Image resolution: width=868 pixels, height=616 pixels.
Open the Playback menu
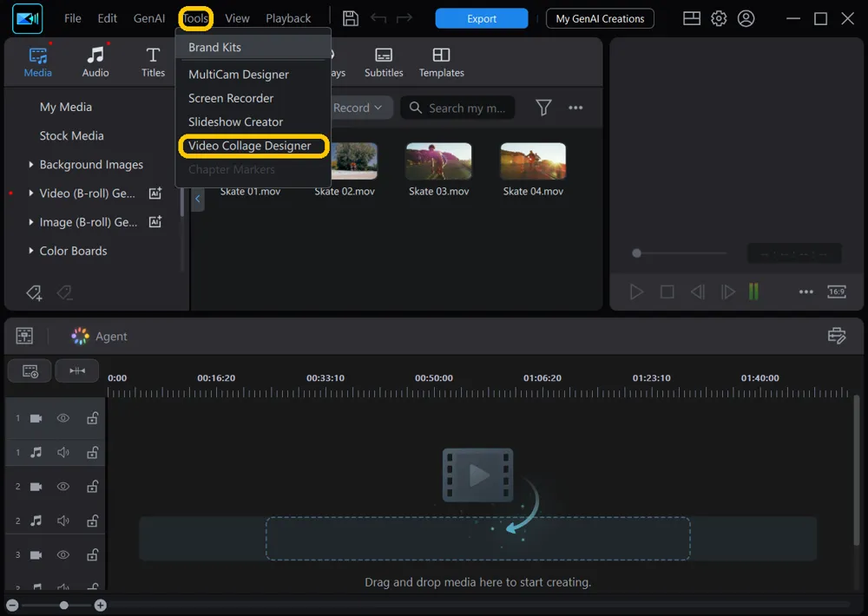point(288,18)
